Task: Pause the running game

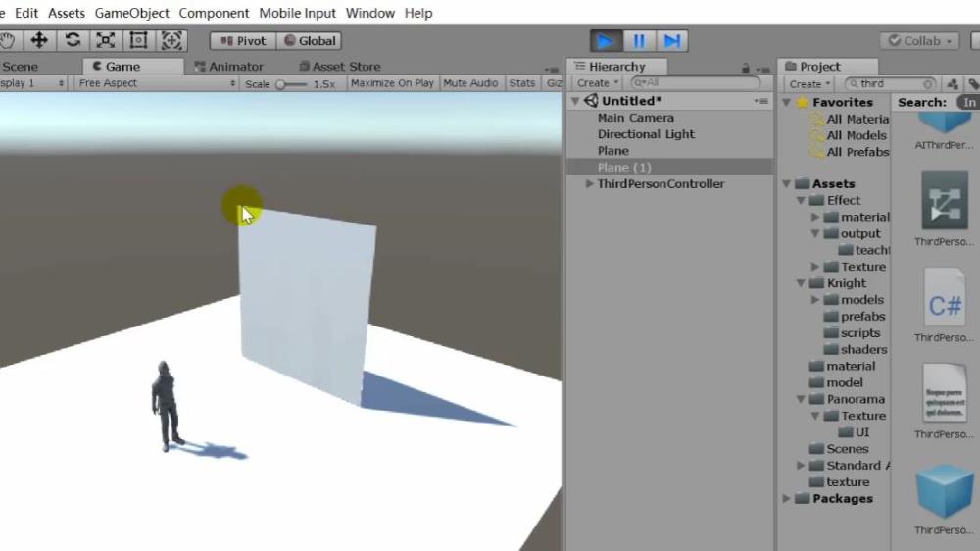Action: click(x=639, y=41)
